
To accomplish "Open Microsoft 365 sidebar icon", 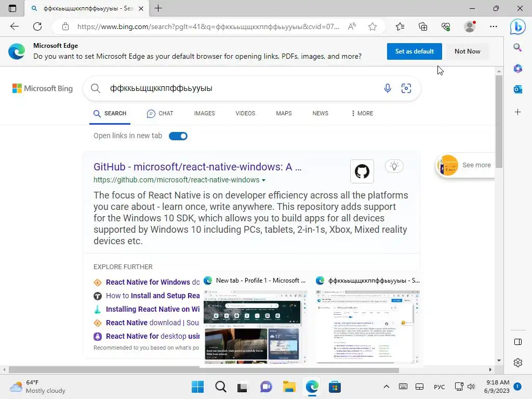I will click(x=518, y=69).
